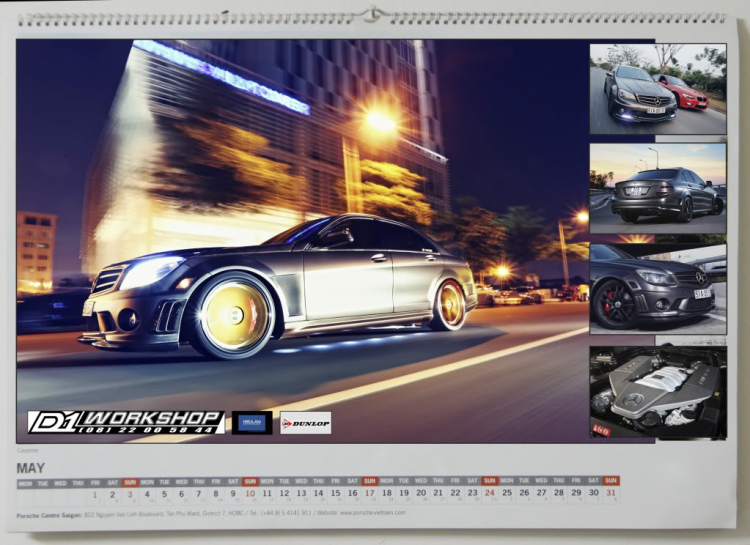
Task: Select date 15 on the calendar
Action: [336, 493]
